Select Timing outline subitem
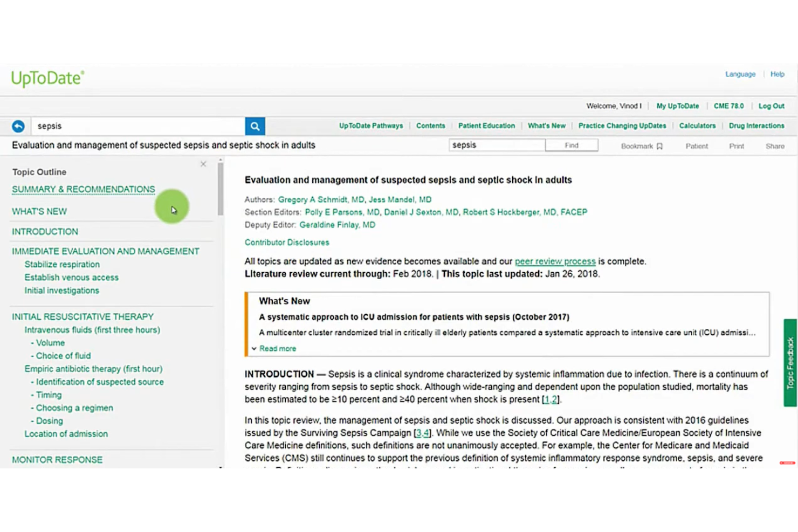 (x=49, y=395)
